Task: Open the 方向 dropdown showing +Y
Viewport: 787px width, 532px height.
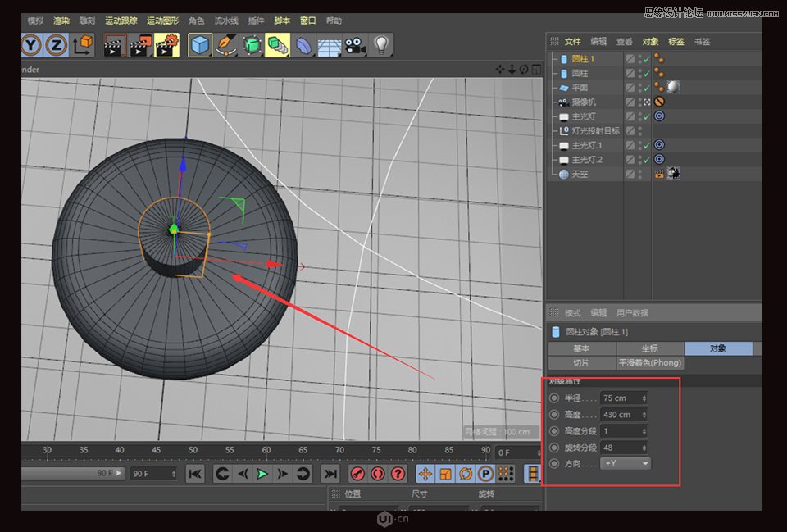Action: coord(626,462)
